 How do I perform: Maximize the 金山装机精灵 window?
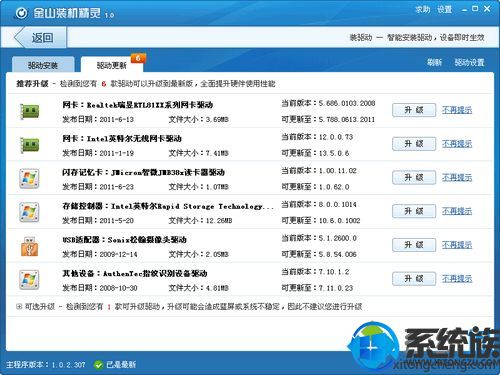point(475,9)
